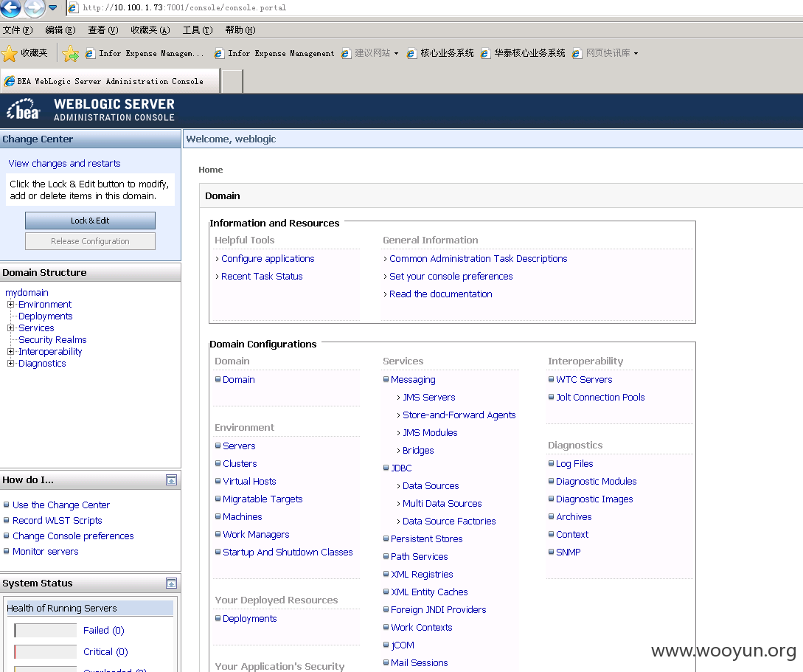
Task: Open Read the documentation link
Action: tap(441, 294)
